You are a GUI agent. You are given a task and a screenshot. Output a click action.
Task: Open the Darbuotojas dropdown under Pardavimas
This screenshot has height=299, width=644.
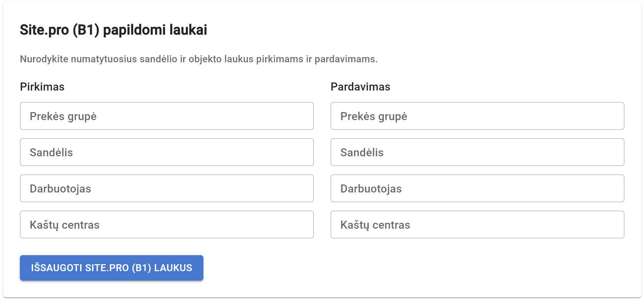477,189
